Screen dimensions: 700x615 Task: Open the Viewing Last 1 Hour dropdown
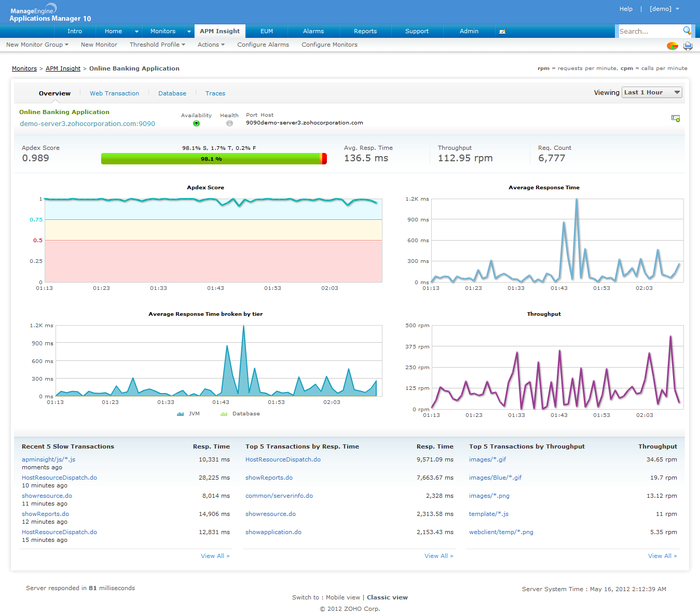[x=652, y=92]
